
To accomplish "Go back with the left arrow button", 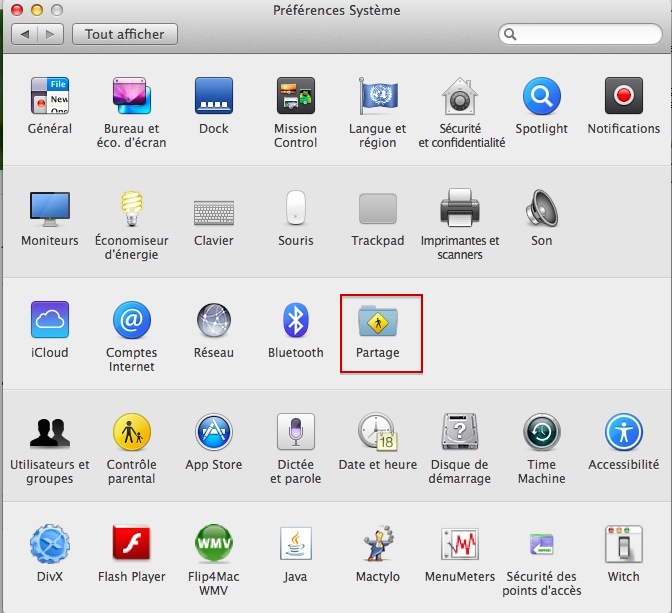I will [x=24, y=34].
